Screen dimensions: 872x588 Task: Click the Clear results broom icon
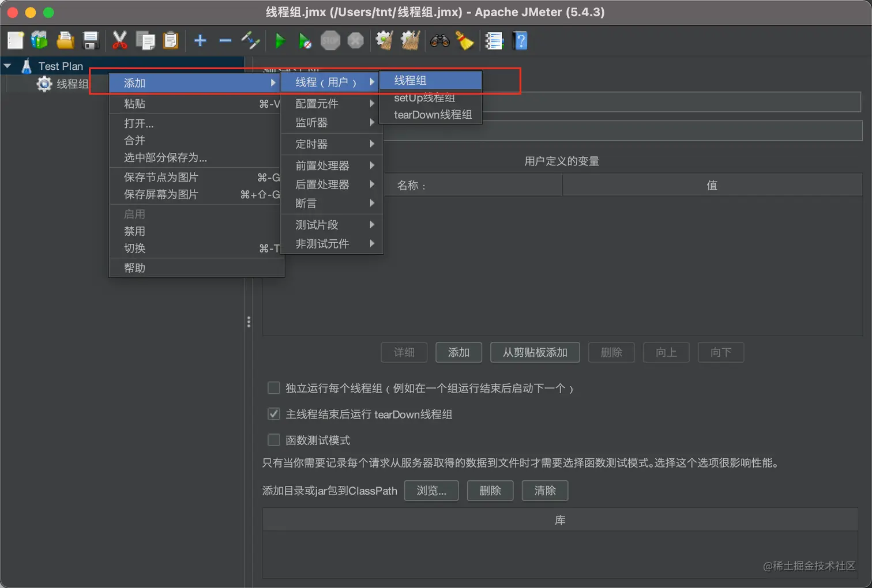385,40
